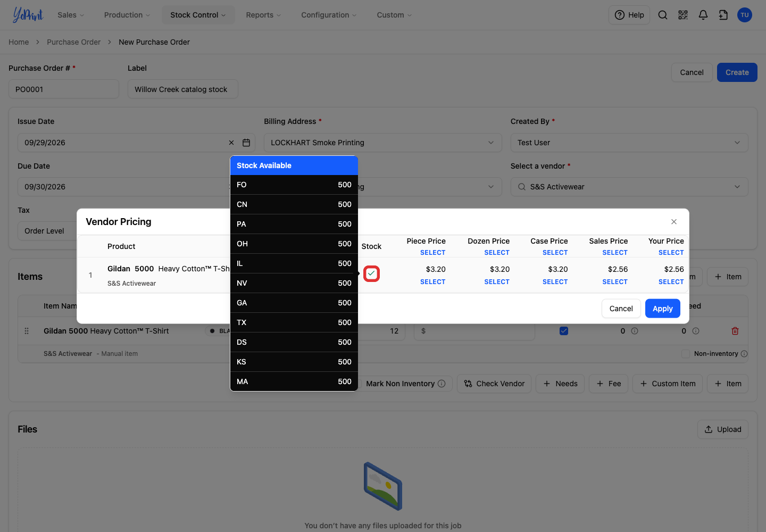The image size is (766, 532).
Task: Click SELECT below the $3.20 Dozen Price
Action: coord(497,282)
